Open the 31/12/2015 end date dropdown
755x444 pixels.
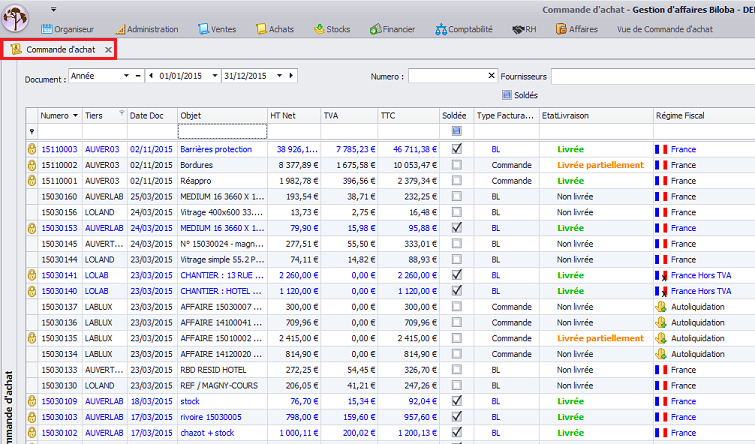click(279, 76)
